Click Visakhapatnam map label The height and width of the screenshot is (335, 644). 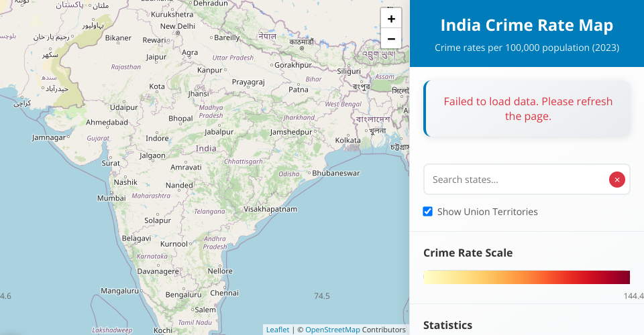270,209
